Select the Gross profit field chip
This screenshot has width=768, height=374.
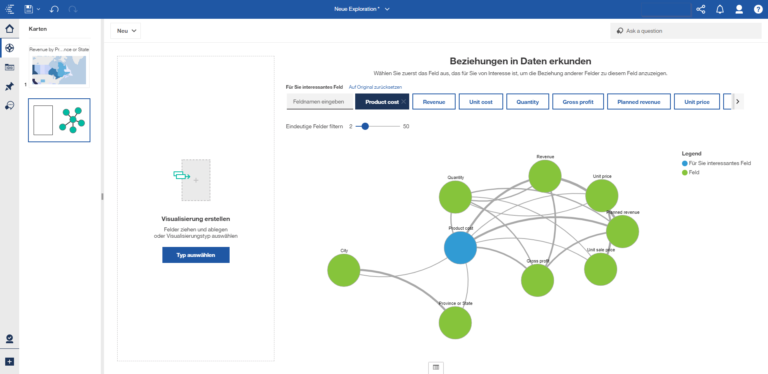tap(578, 102)
